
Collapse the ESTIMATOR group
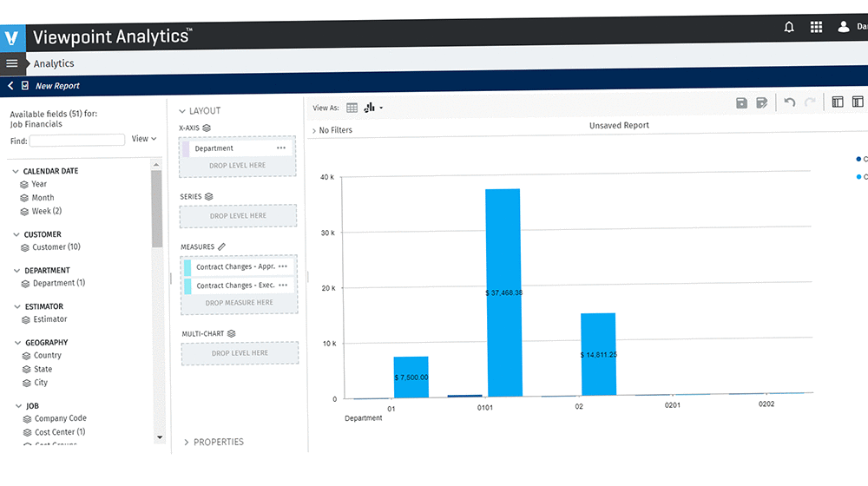pyautogui.click(x=17, y=306)
